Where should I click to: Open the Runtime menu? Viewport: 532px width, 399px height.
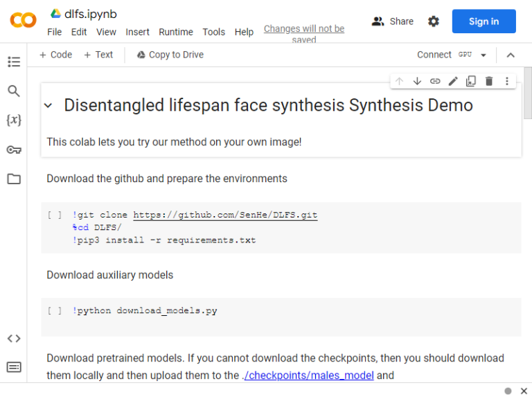[176, 32]
